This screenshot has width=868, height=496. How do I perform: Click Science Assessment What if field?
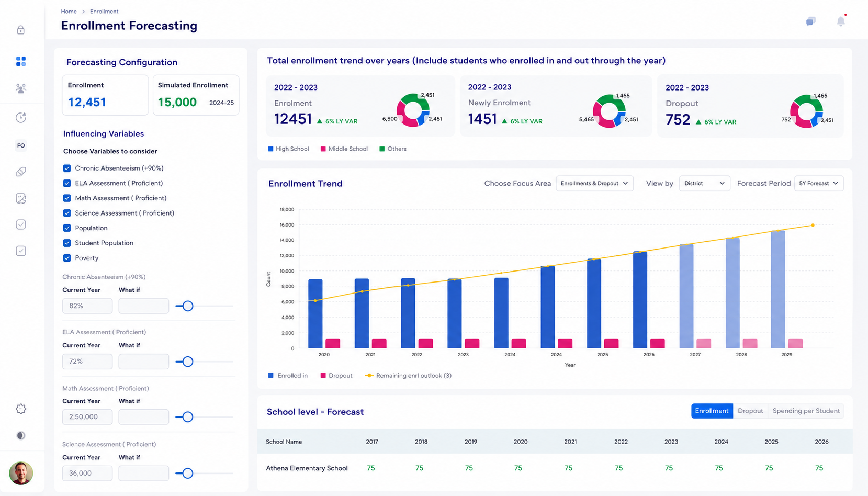pos(144,474)
